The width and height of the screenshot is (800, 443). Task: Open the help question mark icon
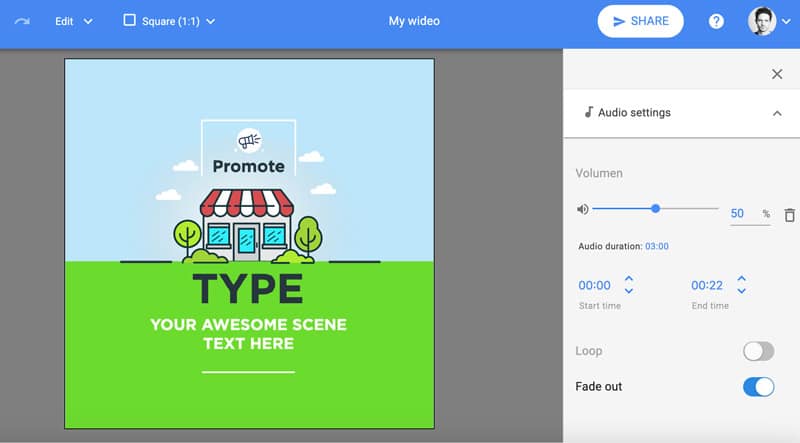coord(716,21)
